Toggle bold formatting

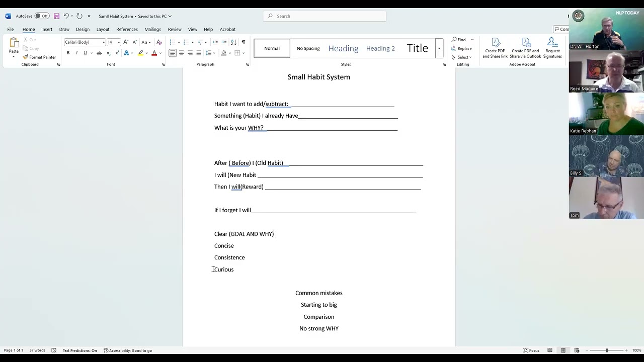68,53
